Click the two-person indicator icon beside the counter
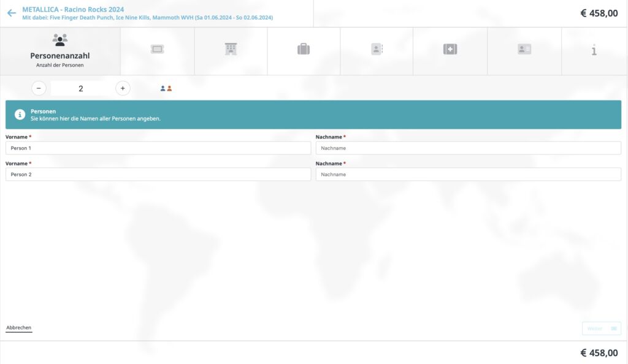Image resolution: width=628 pixels, height=364 pixels. pyautogui.click(x=166, y=88)
